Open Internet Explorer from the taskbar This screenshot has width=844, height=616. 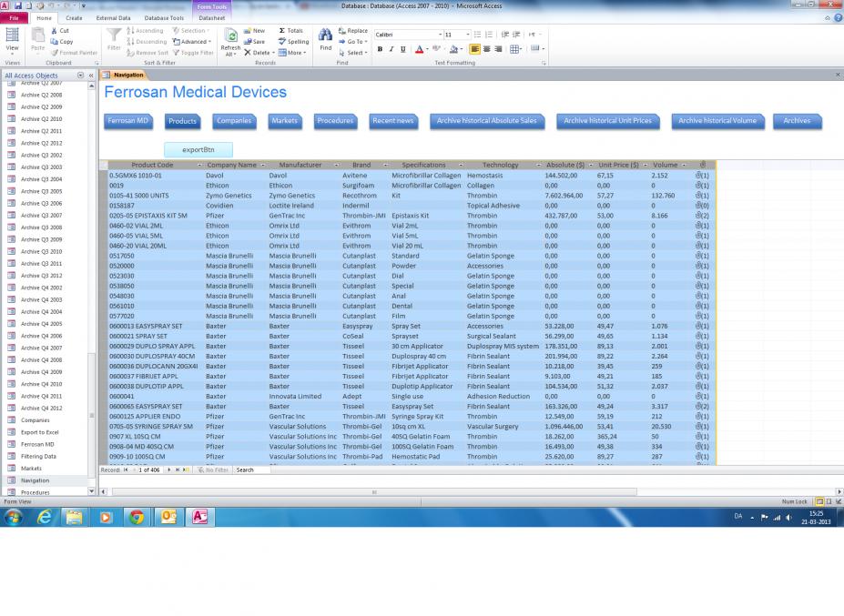pyautogui.click(x=45, y=517)
